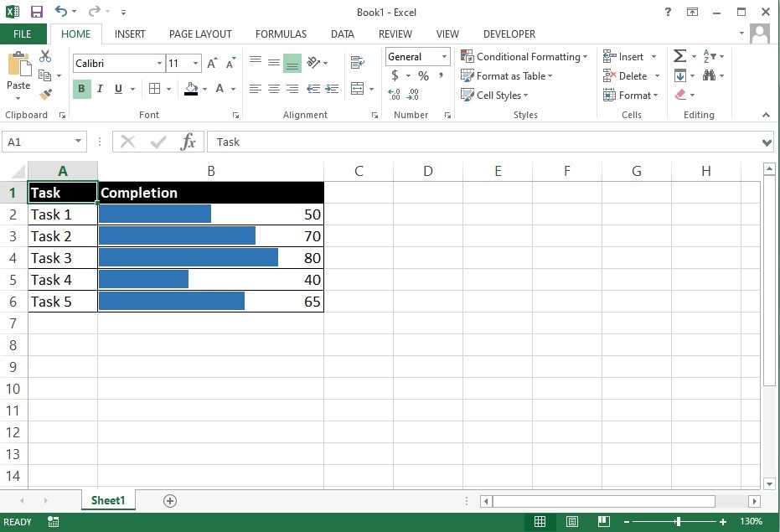The height and width of the screenshot is (532, 780).
Task: Decrease font size with small A icon
Action: coord(231,63)
